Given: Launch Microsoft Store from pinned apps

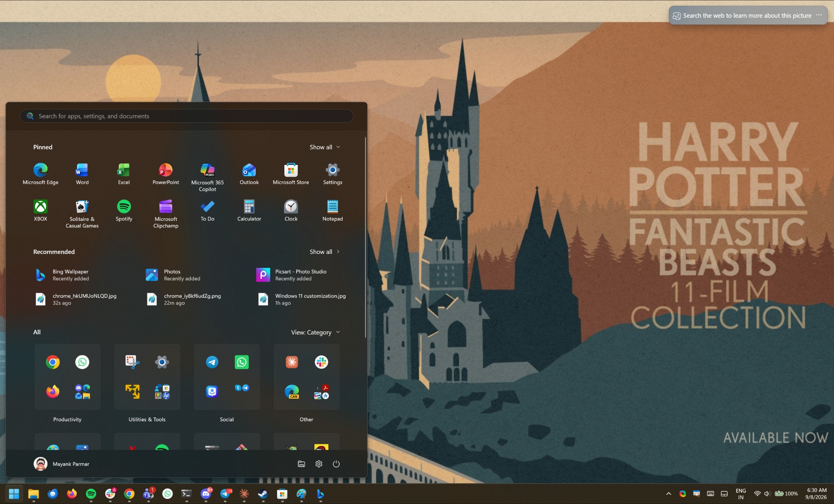Looking at the screenshot, I should (x=291, y=174).
